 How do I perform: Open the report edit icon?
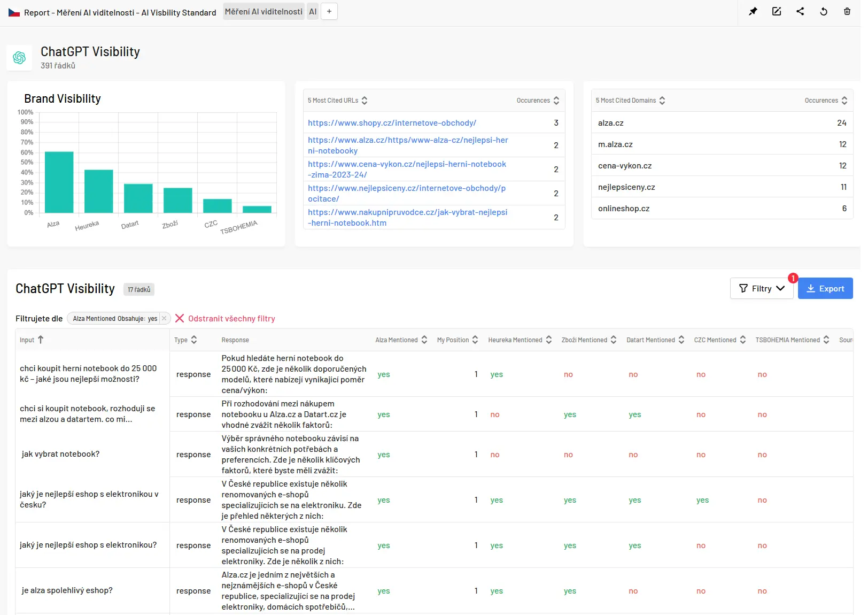click(x=777, y=11)
